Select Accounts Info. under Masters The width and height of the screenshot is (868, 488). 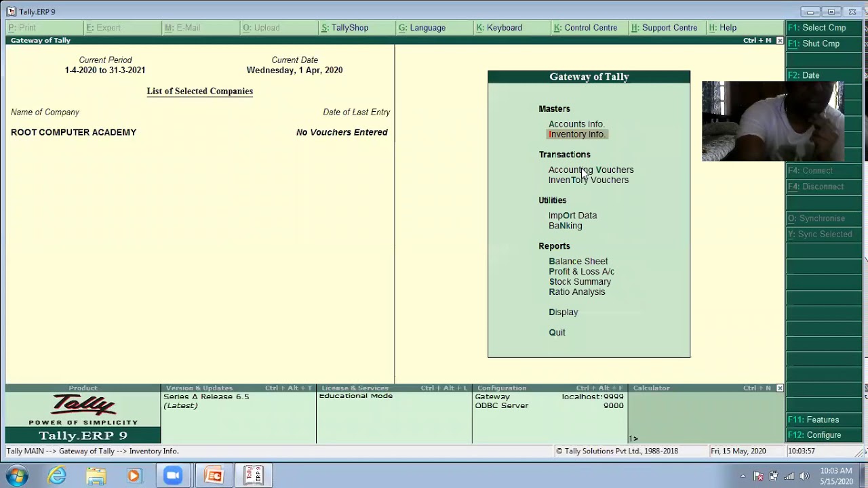(576, 124)
